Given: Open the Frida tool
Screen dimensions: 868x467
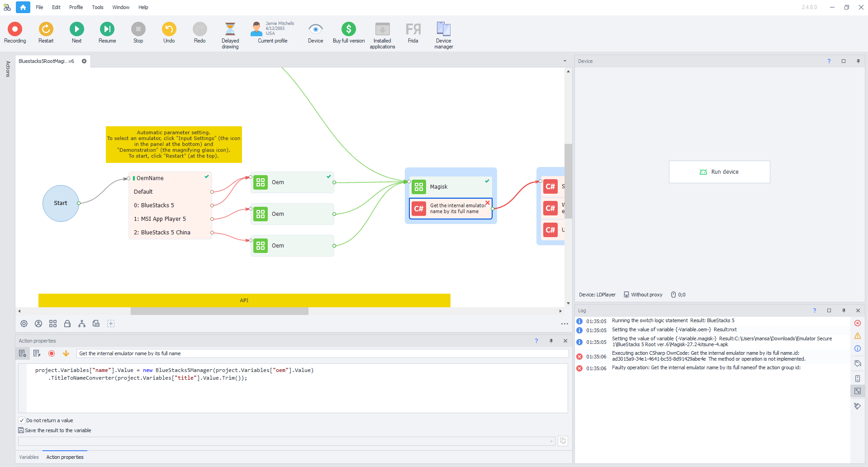Looking at the screenshot, I should [413, 29].
